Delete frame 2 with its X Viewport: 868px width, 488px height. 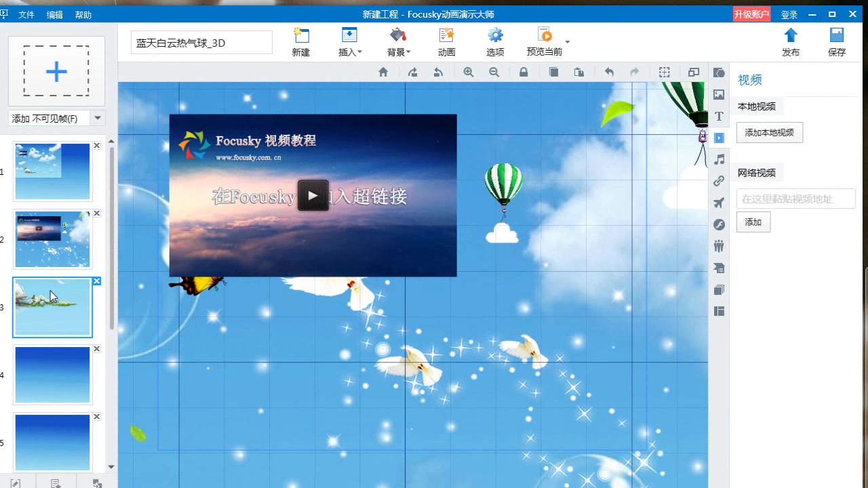[97, 213]
